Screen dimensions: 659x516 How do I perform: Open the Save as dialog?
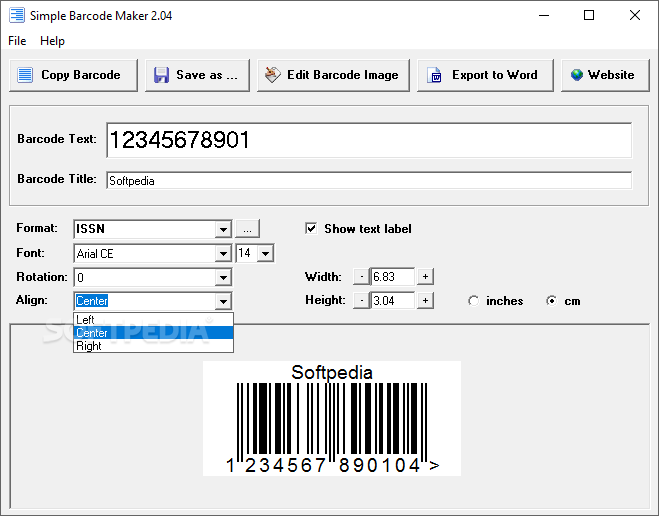(x=198, y=75)
